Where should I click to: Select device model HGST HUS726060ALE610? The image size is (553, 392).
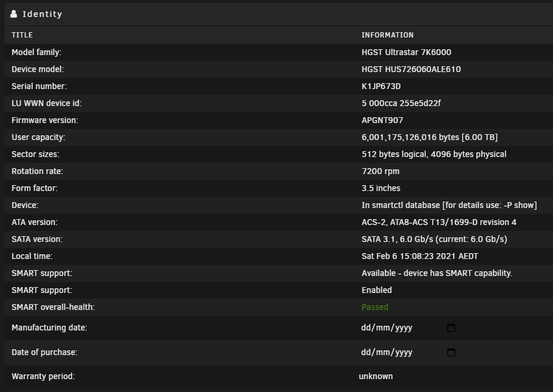411,70
